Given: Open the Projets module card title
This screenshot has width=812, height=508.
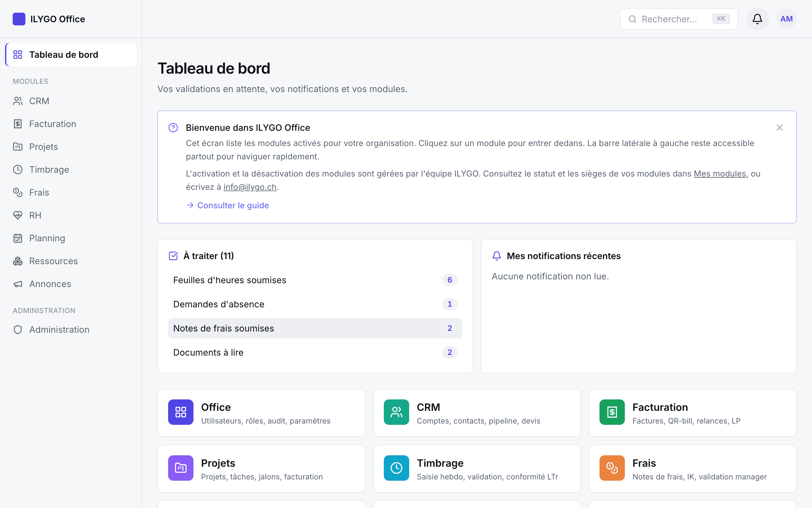Looking at the screenshot, I should coord(218,463).
